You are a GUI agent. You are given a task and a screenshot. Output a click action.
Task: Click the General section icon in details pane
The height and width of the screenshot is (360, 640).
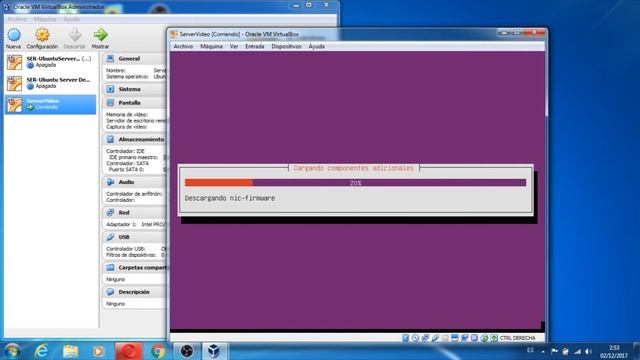coord(110,58)
